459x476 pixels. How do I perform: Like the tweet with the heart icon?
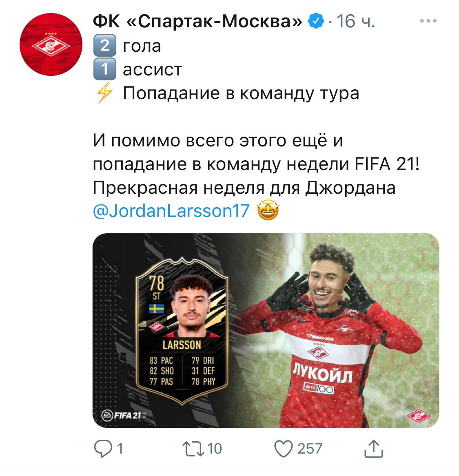283,449
